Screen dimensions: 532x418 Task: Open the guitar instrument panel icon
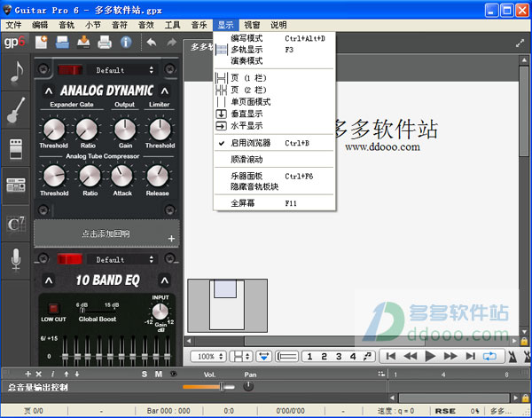16,110
